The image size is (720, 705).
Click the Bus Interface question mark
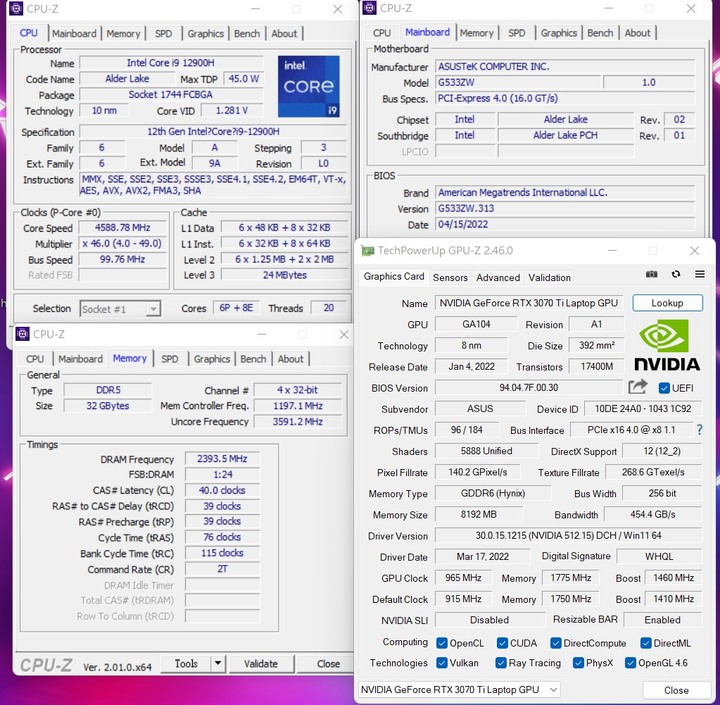coord(699,430)
